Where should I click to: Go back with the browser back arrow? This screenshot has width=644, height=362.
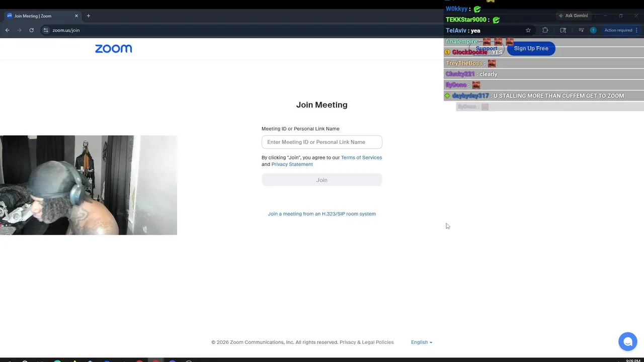point(7,30)
